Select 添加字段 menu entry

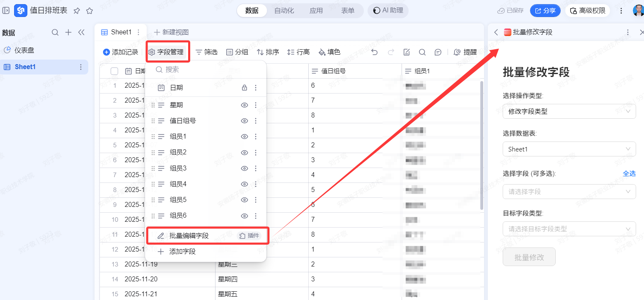click(206, 252)
